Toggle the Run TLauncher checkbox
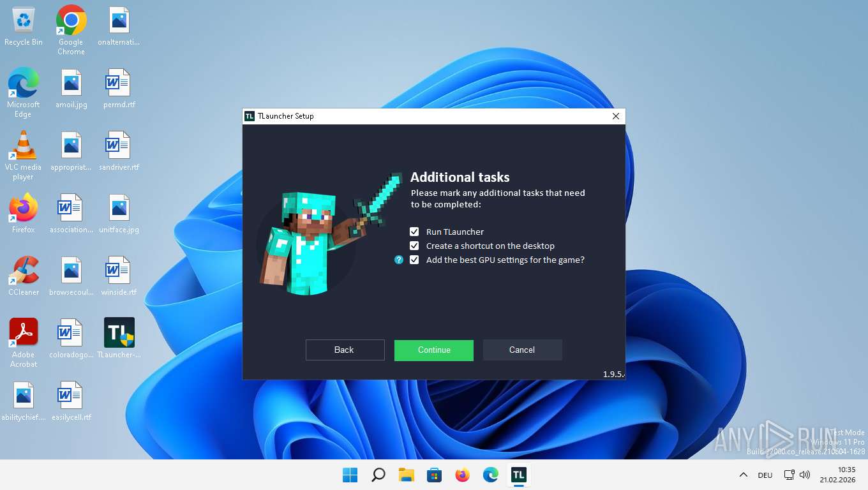Screen dimensions: 868x490 click(414, 232)
